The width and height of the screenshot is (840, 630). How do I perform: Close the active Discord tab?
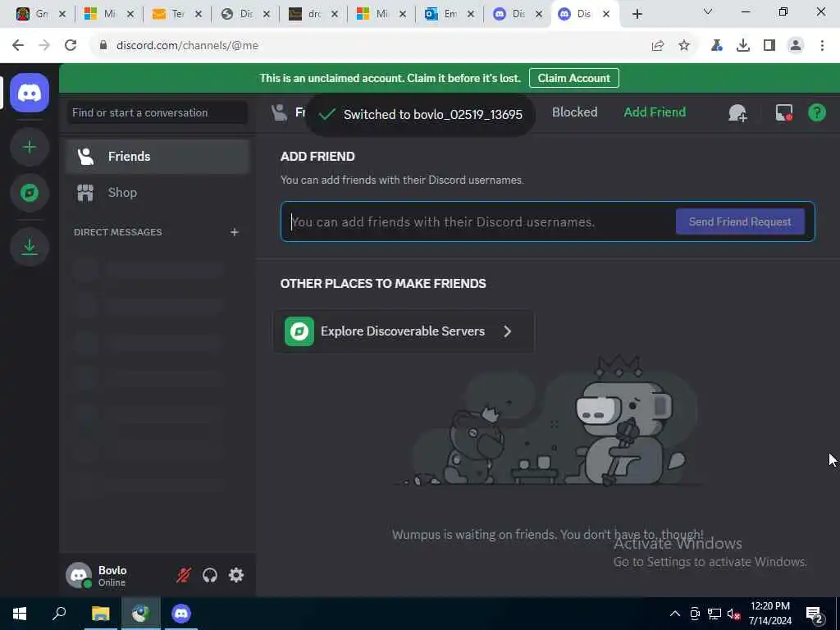[x=606, y=14]
